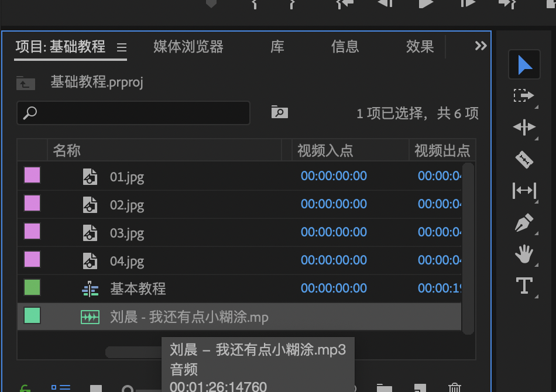Click the pink label swatch for 04.jpg

click(x=32, y=259)
